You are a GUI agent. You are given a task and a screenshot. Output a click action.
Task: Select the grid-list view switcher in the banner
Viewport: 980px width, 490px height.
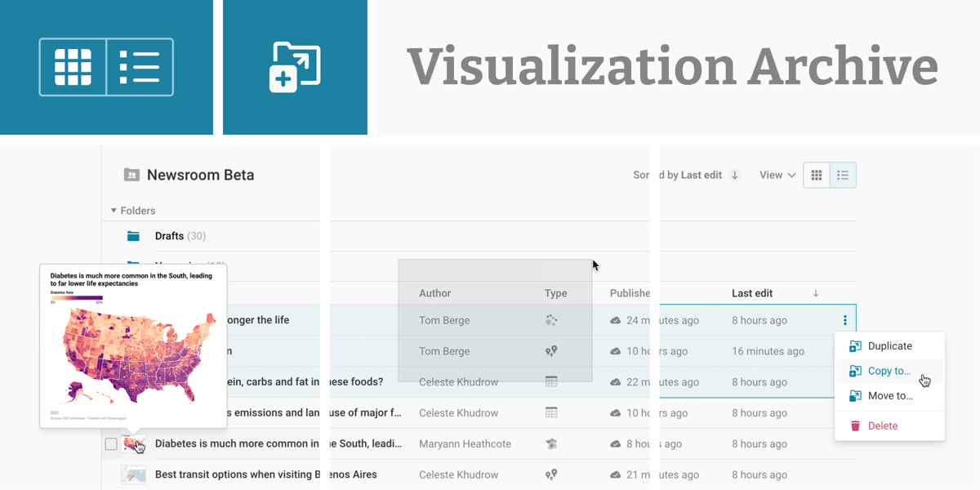point(106,66)
